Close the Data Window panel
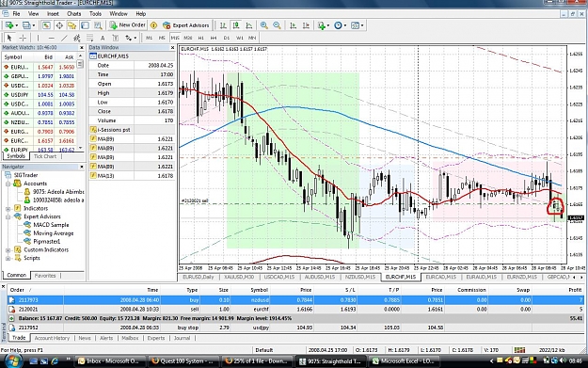This screenshot has width=588, height=368. point(172,48)
